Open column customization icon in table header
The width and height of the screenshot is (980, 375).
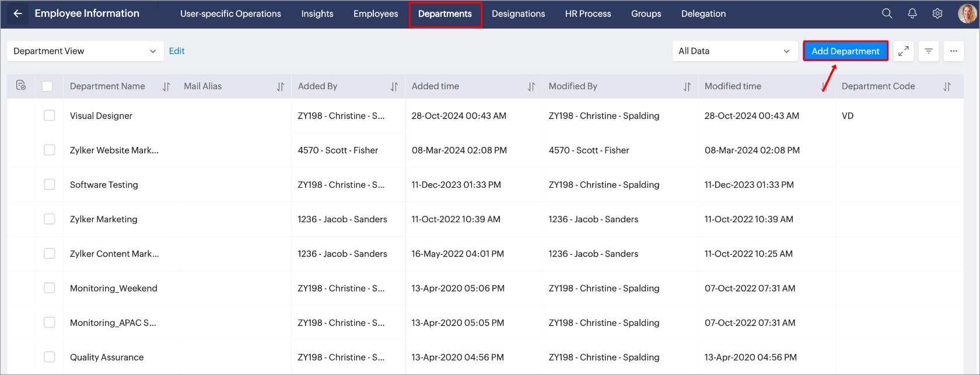21,86
